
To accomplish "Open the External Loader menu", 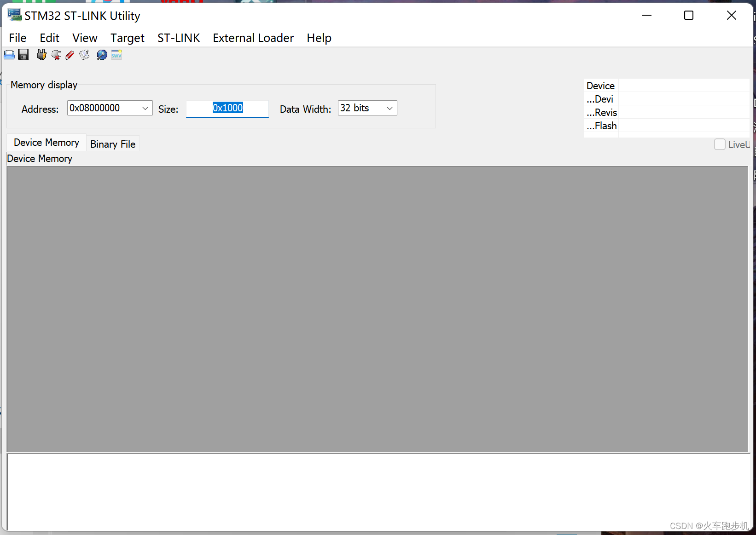I will coord(253,38).
